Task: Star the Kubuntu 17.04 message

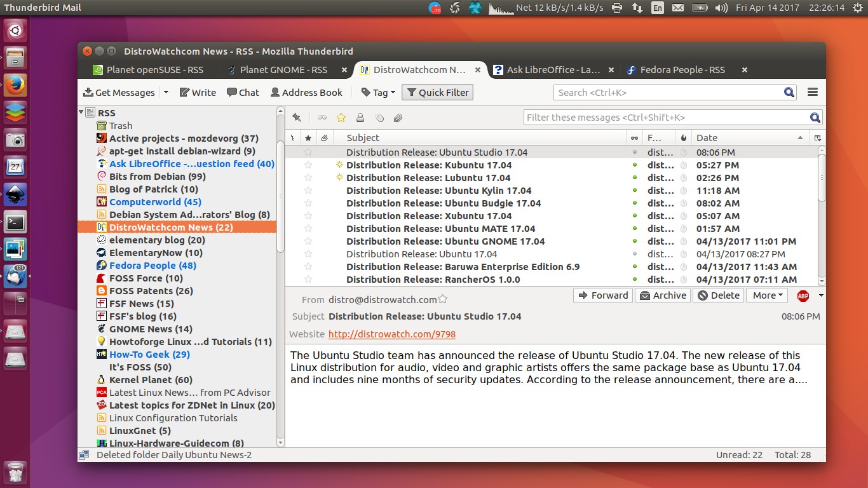Action: click(x=308, y=165)
